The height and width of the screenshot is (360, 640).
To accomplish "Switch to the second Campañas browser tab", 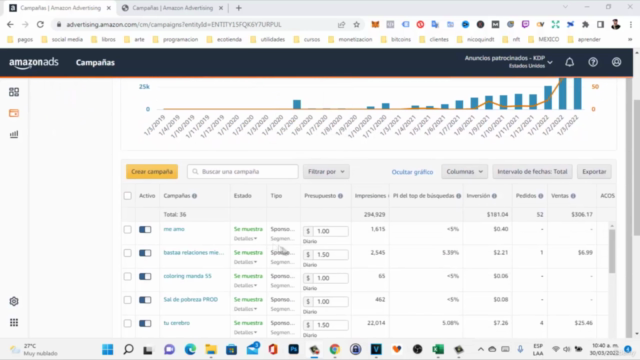I will pos(173,8).
